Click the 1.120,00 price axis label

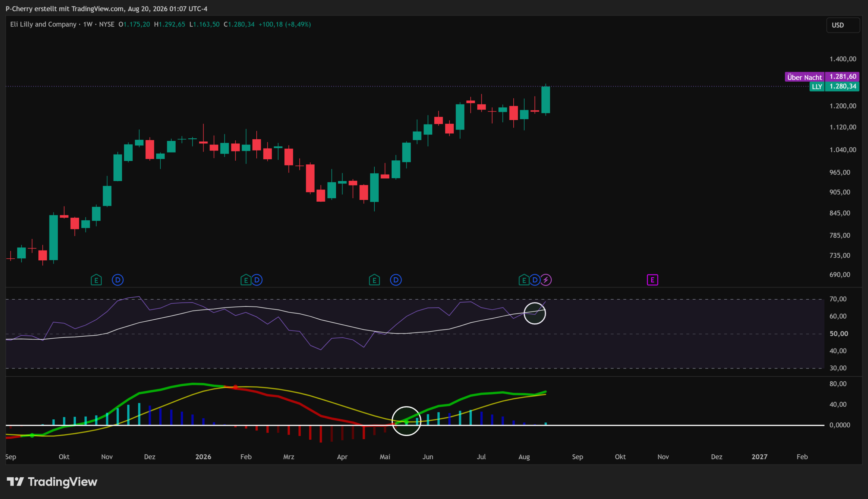click(843, 127)
